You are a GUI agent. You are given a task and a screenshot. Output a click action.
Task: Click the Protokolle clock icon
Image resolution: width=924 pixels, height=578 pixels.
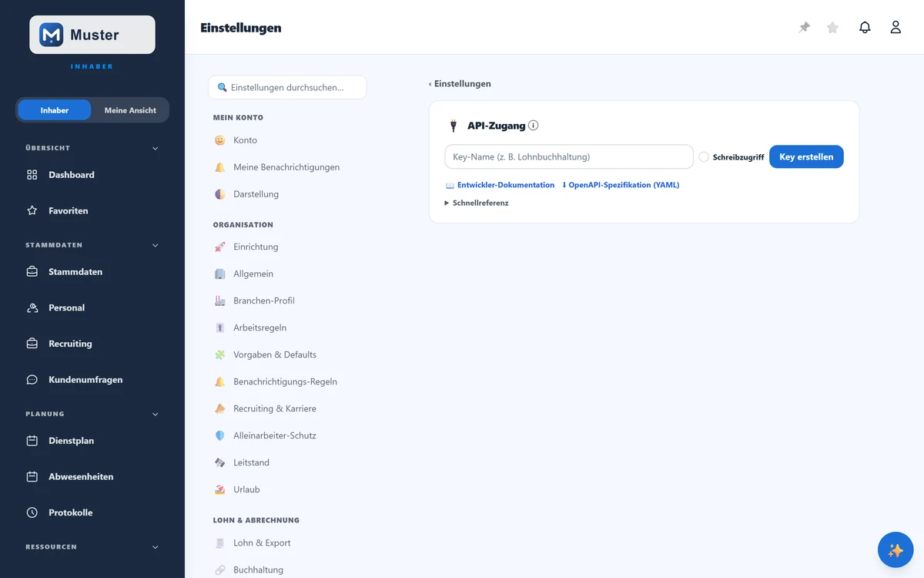32,512
